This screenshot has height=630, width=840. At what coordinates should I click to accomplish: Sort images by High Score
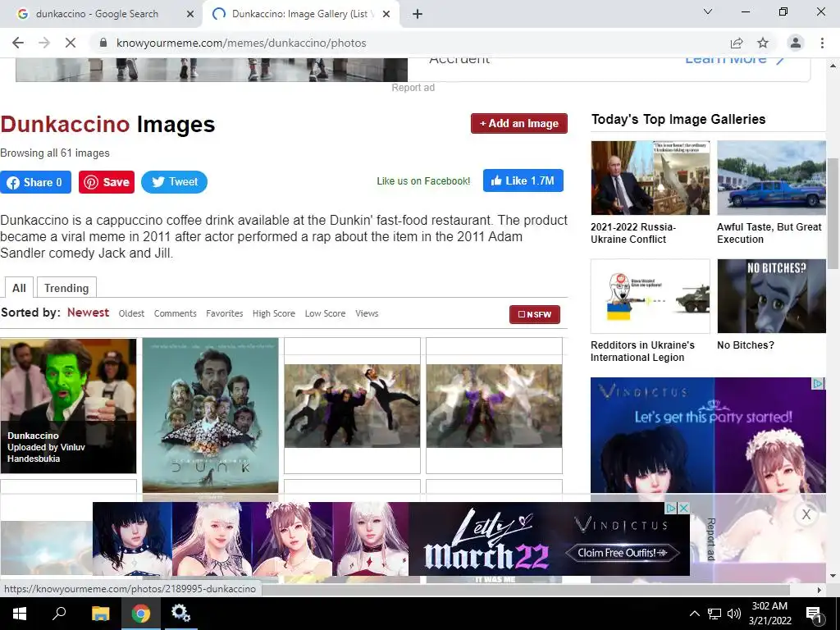pos(274,313)
